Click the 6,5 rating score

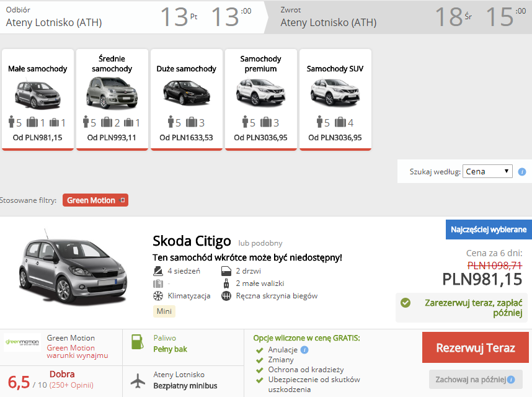pyautogui.click(x=19, y=382)
